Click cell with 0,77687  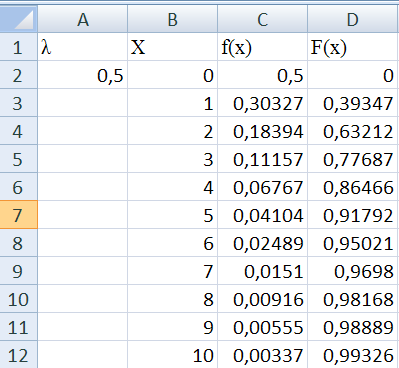pyautogui.click(x=353, y=159)
